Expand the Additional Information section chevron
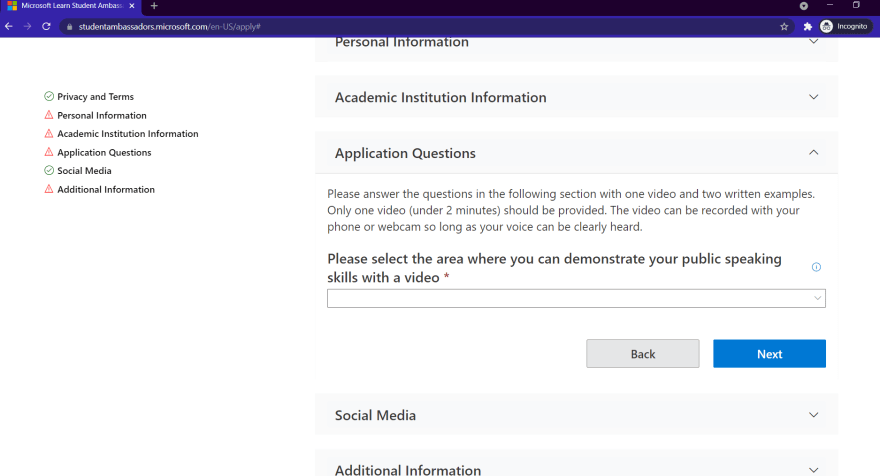Viewport: 880px width, 476px height. click(x=813, y=470)
